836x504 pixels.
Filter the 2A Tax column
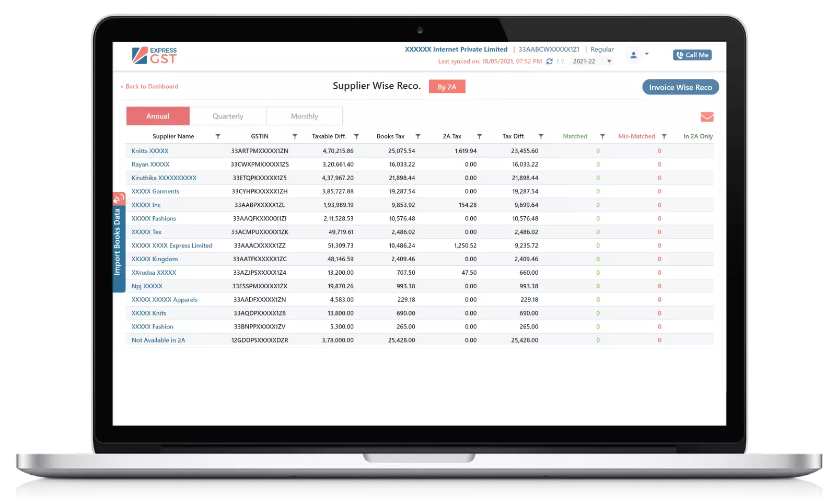click(x=479, y=136)
